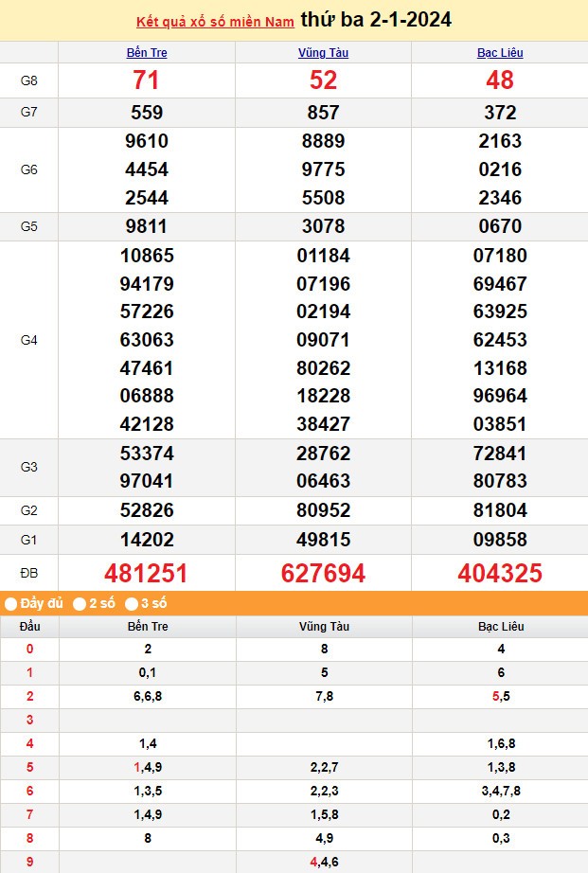The image size is (588, 873).
Task: Select the '2 số' radio option
Action: (80, 603)
